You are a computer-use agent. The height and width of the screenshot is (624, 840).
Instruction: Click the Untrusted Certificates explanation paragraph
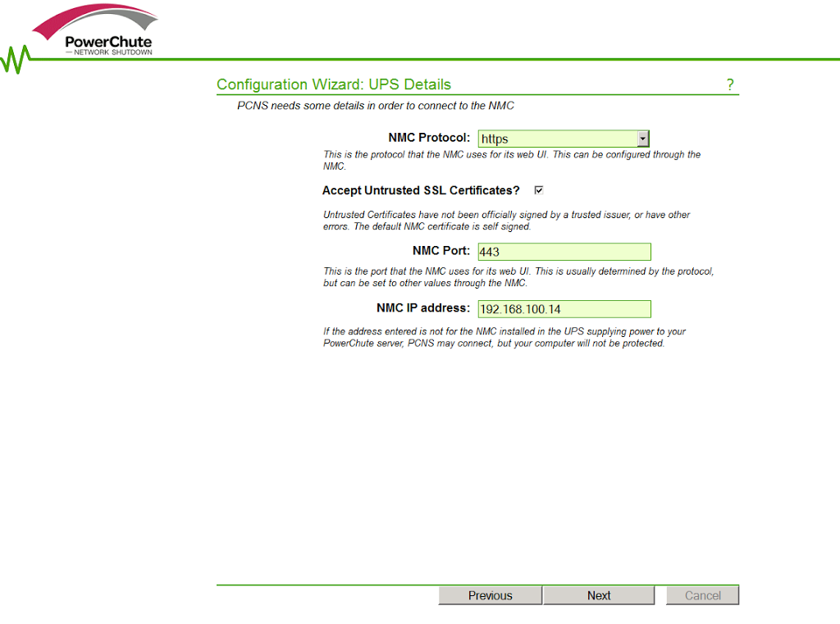click(x=506, y=221)
